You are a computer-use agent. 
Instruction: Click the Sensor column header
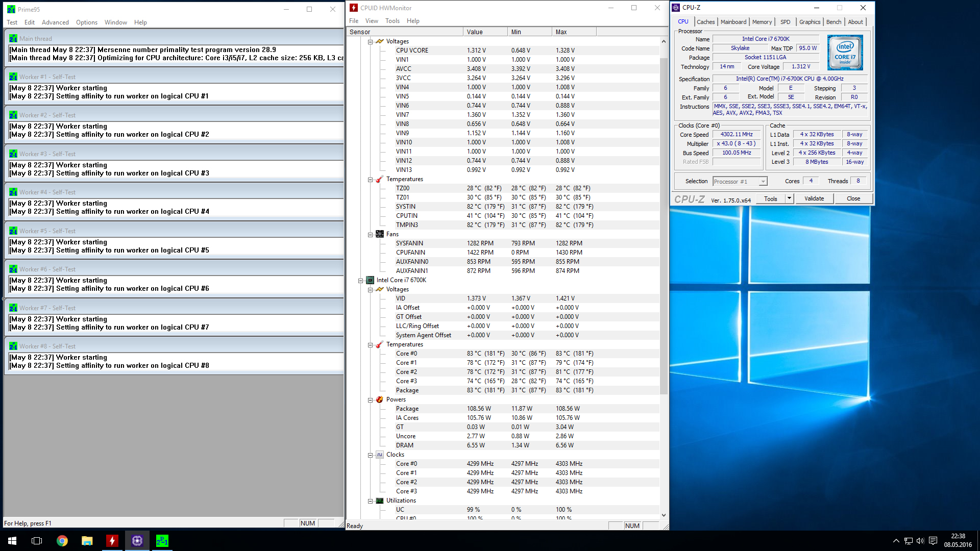405,32
